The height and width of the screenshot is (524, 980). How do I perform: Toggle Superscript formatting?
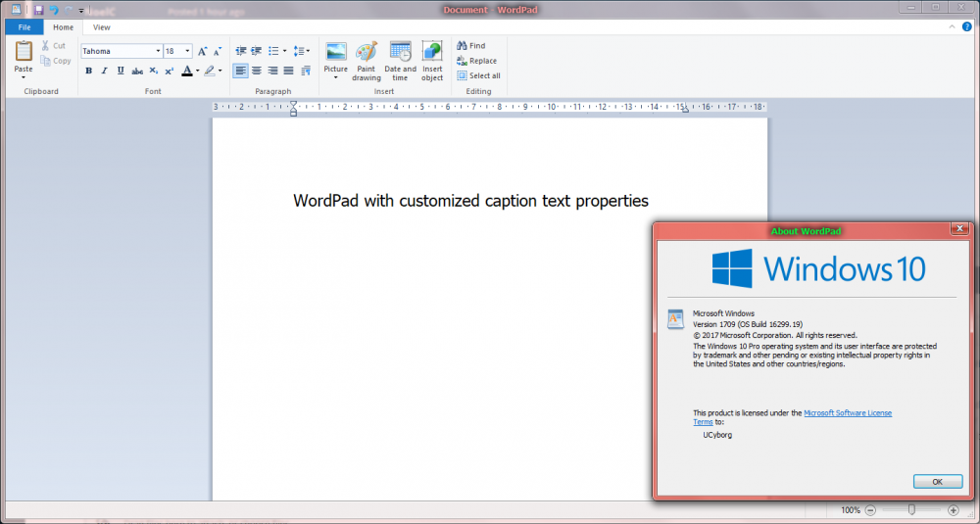169,71
